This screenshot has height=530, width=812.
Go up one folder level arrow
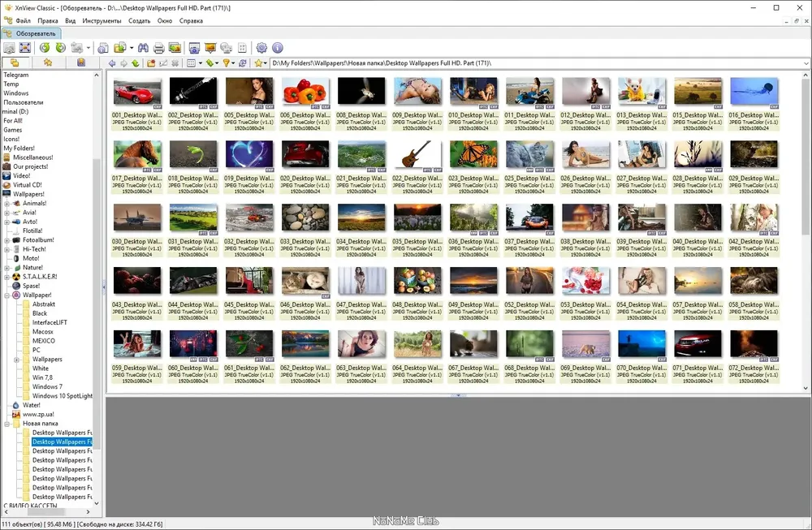pyautogui.click(x=135, y=63)
